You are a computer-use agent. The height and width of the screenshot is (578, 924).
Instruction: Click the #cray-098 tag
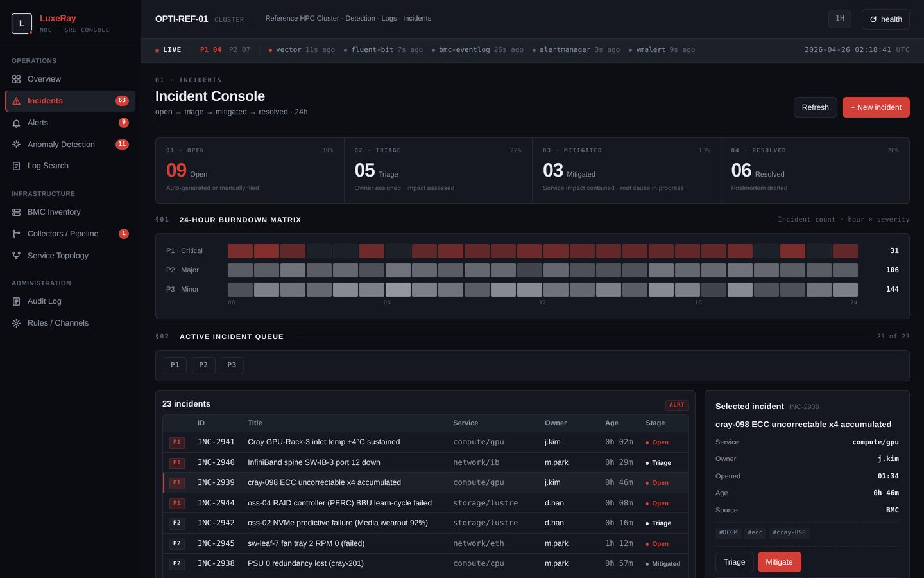click(789, 533)
